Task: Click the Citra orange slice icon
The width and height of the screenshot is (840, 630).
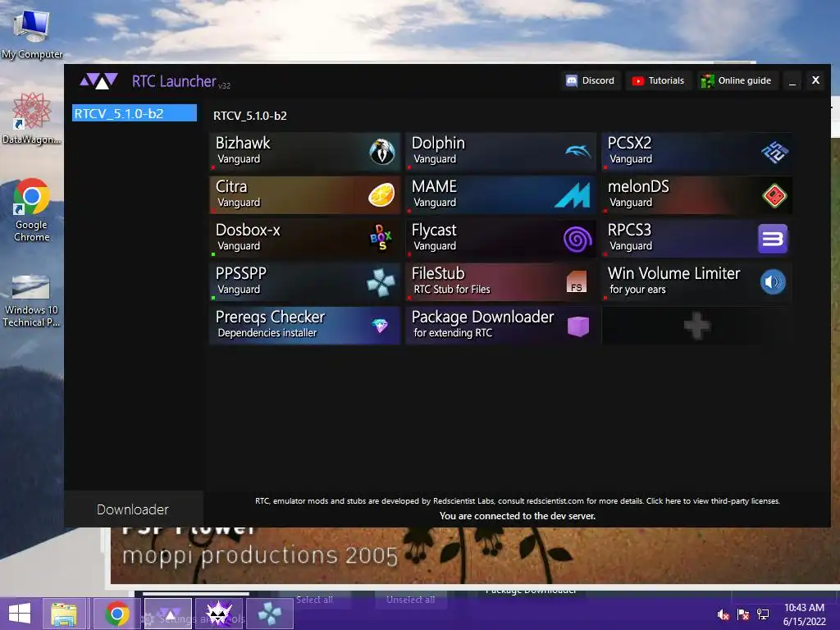Action: click(381, 194)
